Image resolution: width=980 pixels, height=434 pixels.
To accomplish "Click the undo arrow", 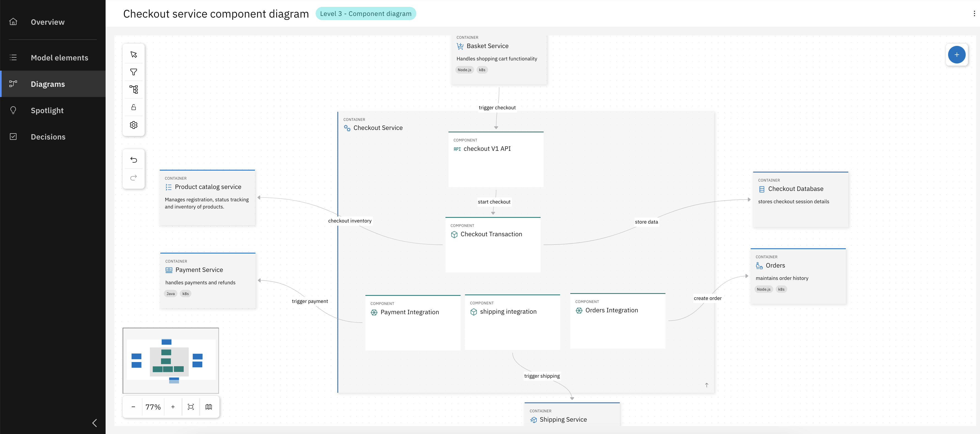I will point(134,160).
